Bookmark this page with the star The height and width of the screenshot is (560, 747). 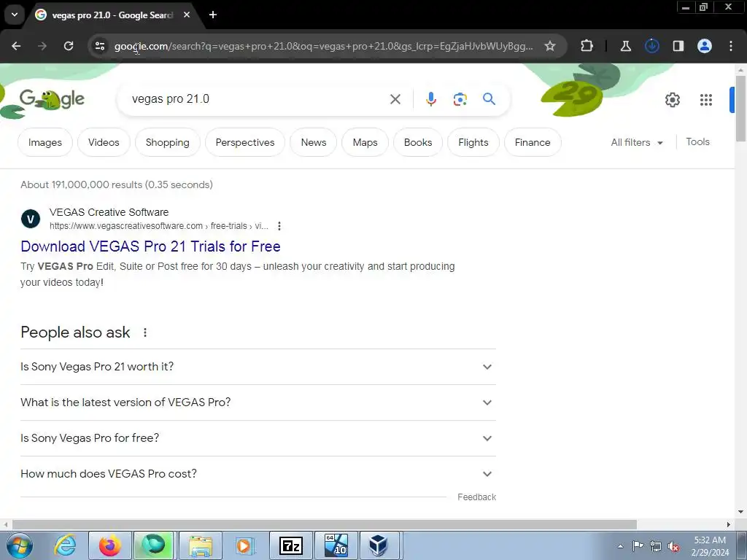pyautogui.click(x=550, y=46)
